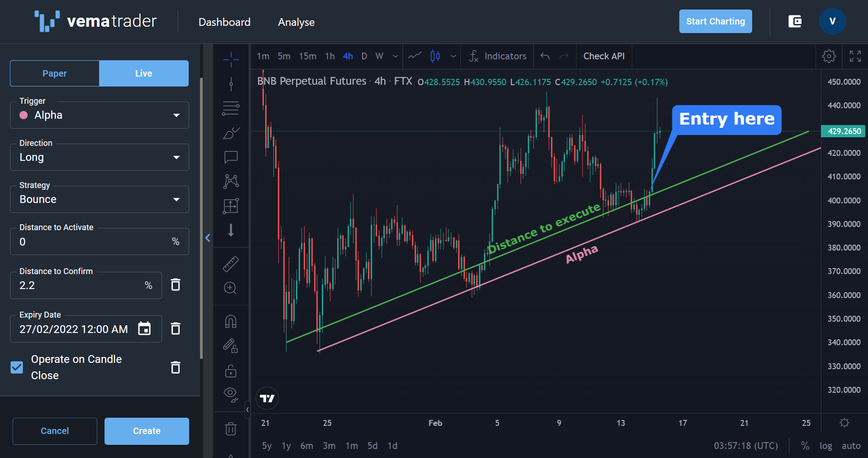Set chart range to 3m
The width and height of the screenshot is (868, 458).
(329, 446)
